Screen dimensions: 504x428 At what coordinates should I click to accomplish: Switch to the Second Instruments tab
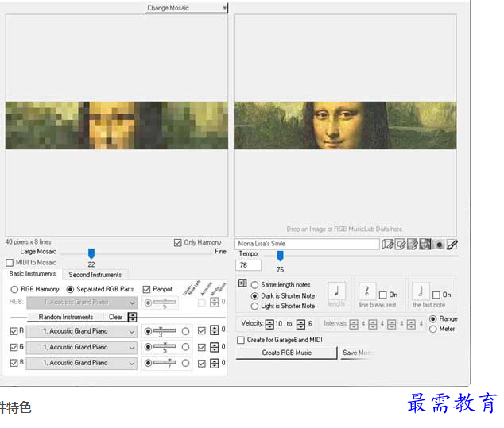pos(95,275)
